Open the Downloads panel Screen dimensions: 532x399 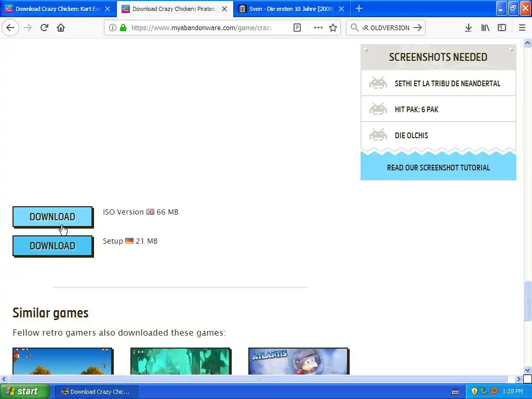pos(468,28)
